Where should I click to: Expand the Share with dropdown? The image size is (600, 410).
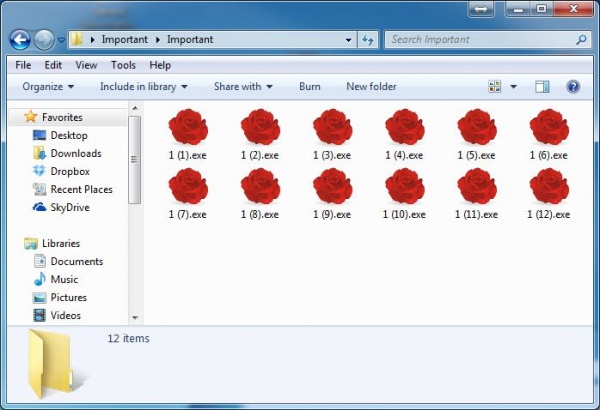click(x=243, y=87)
